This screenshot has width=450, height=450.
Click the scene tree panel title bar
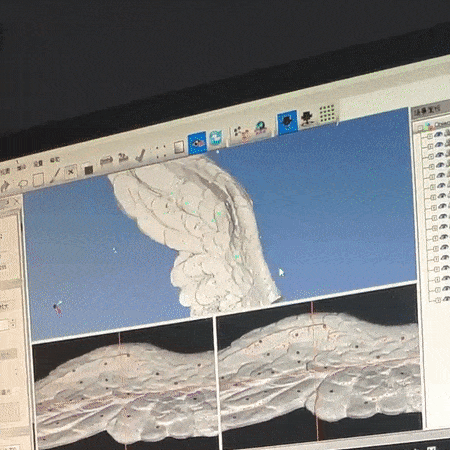[431, 110]
